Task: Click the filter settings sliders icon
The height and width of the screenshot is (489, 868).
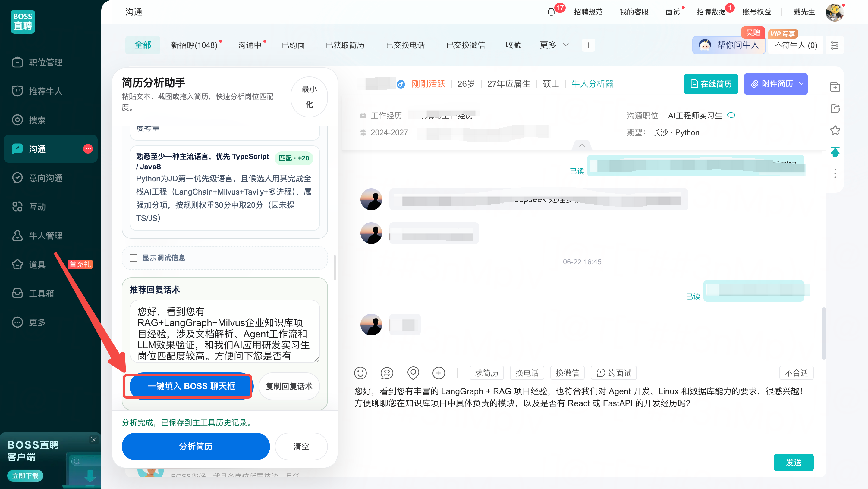Action: pyautogui.click(x=835, y=45)
